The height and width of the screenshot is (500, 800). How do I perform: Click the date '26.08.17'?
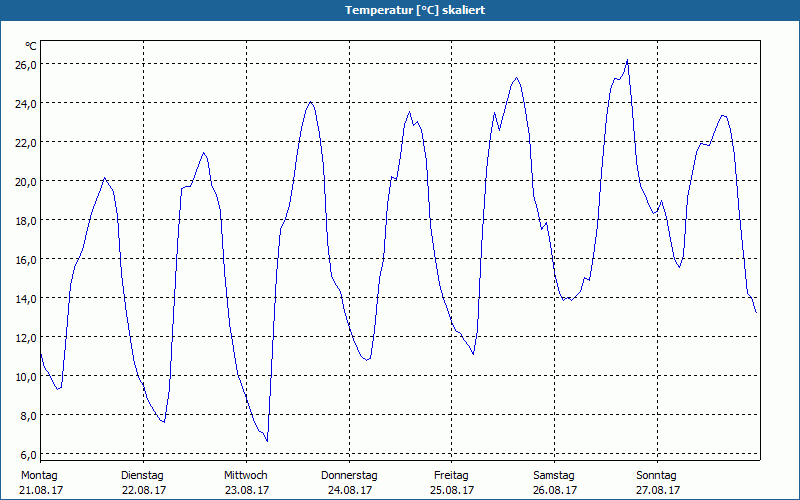[x=555, y=490]
